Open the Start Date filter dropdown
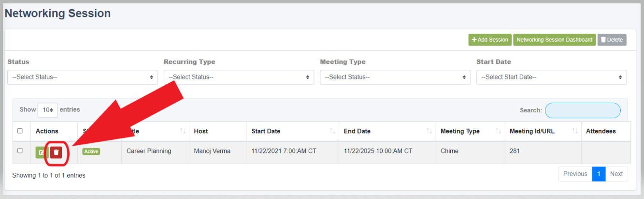Viewport: 644px width, 199px height. 552,77
